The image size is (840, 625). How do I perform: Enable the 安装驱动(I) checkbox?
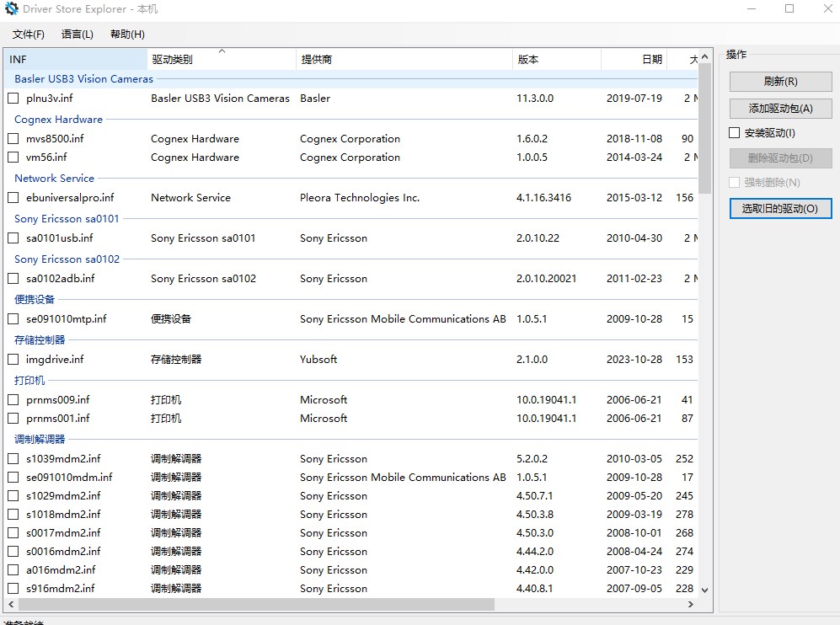(x=735, y=133)
